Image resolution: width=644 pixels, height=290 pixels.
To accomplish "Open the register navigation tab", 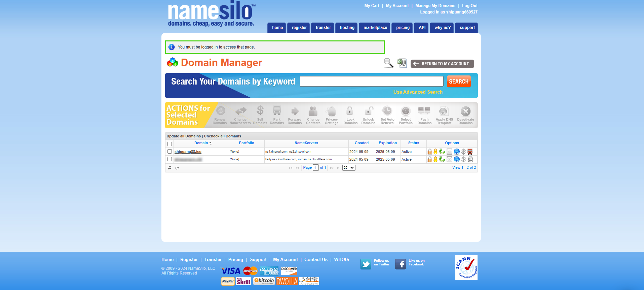I will (x=299, y=28).
